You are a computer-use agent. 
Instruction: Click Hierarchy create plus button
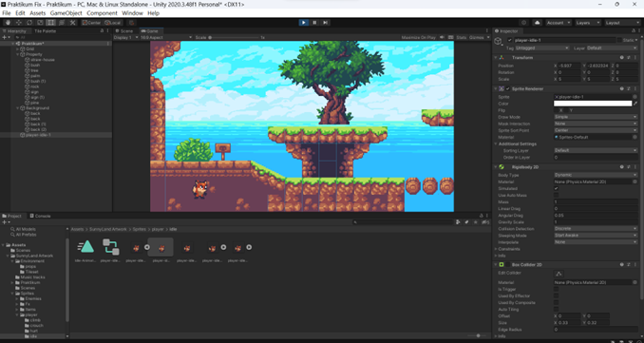point(6,37)
